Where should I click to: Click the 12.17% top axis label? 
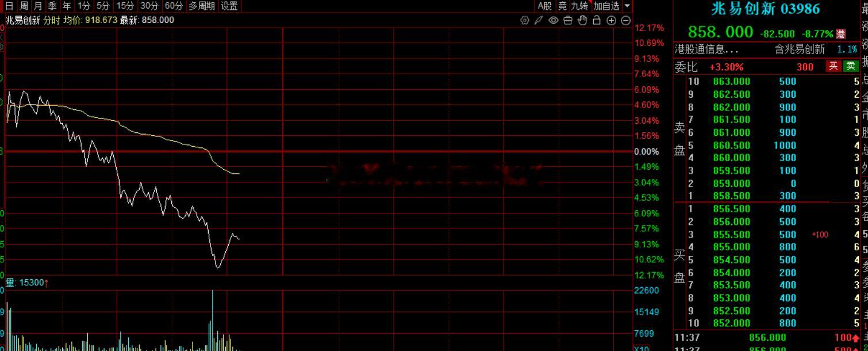coord(649,28)
